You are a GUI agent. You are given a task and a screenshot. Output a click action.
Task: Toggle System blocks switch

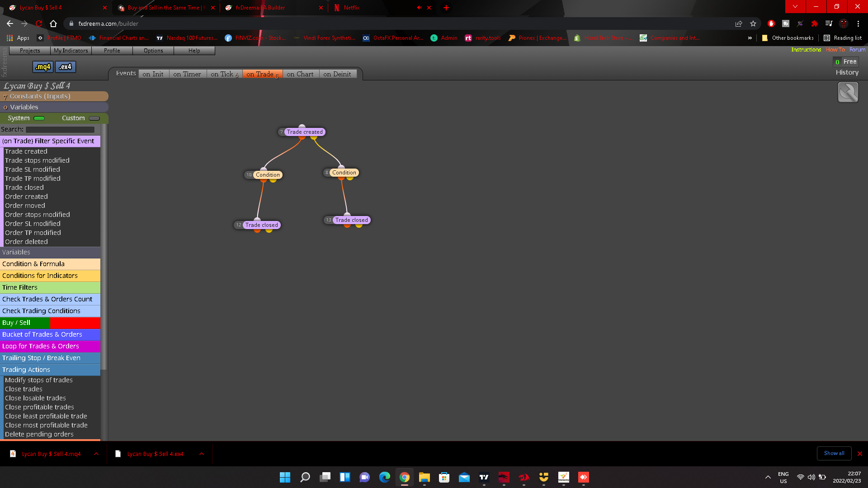coord(39,118)
